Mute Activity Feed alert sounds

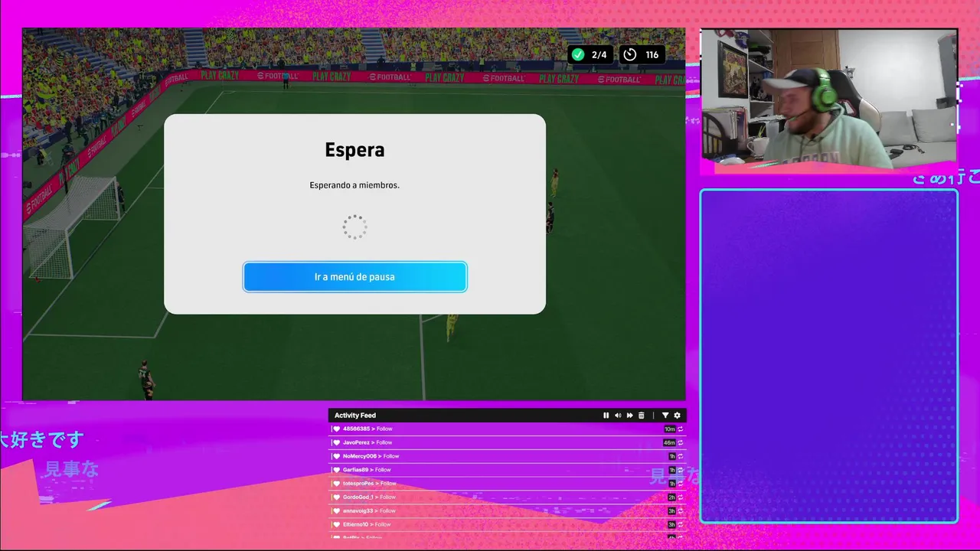pyautogui.click(x=618, y=416)
